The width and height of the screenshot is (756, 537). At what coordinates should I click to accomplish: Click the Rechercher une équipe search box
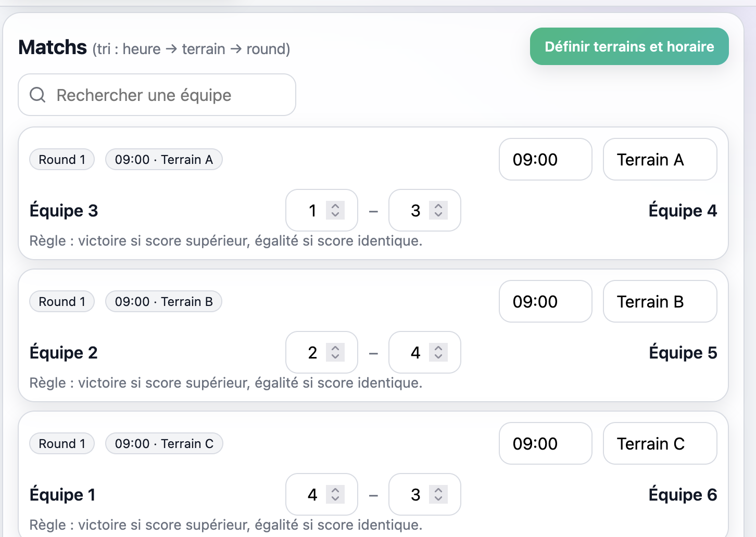(156, 95)
